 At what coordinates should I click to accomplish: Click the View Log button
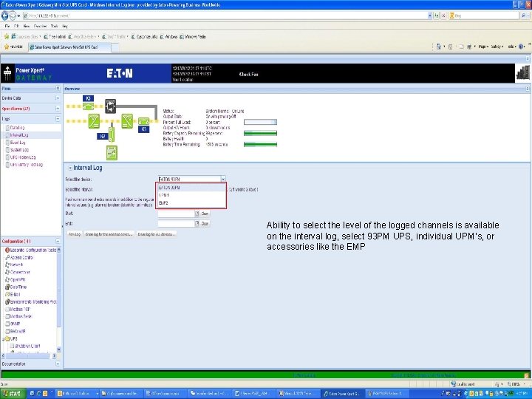(x=75, y=234)
